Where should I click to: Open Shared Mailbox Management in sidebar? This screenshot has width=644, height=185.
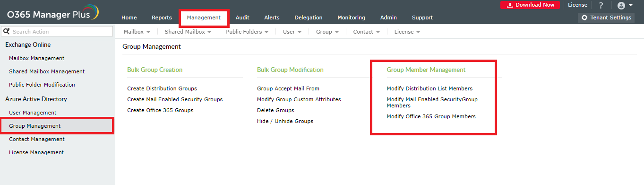click(x=47, y=71)
